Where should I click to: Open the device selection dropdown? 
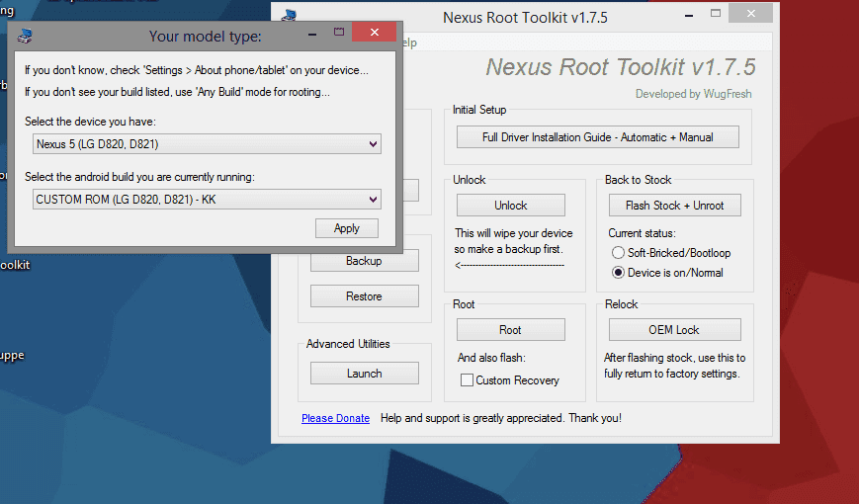pyautogui.click(x=207, y=144)
